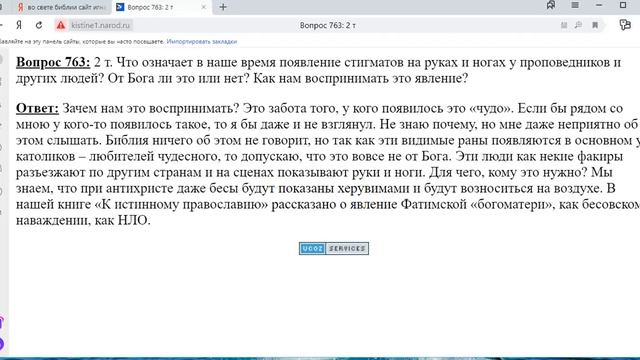
Task: Click the word 'НЛО' ending the answer
Action: [x=132, y=220]
